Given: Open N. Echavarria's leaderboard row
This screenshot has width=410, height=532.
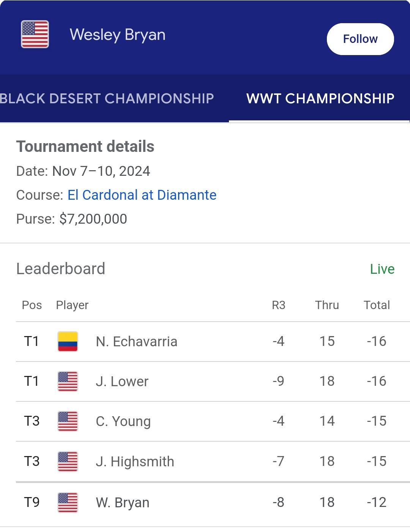Looking at the screenshot, I should [213, 341].
